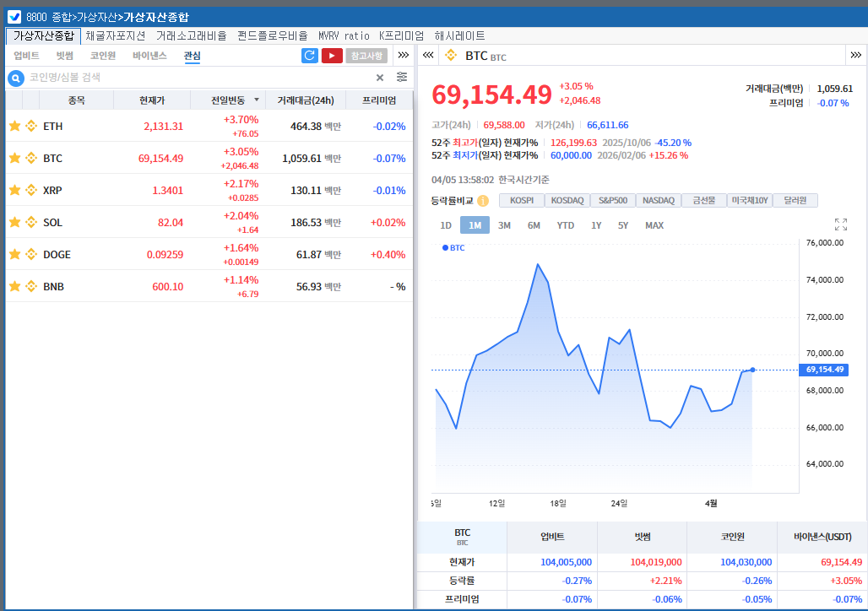This screenshot has height=611, width=868.
Task: Toggle the checkbox next to 8800 title
Action: (x=14, y=16)
